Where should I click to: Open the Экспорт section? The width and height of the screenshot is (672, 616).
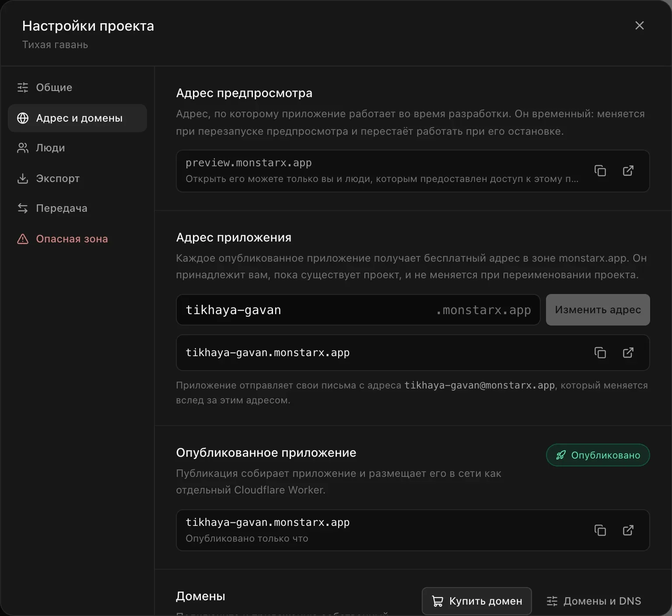77,178
